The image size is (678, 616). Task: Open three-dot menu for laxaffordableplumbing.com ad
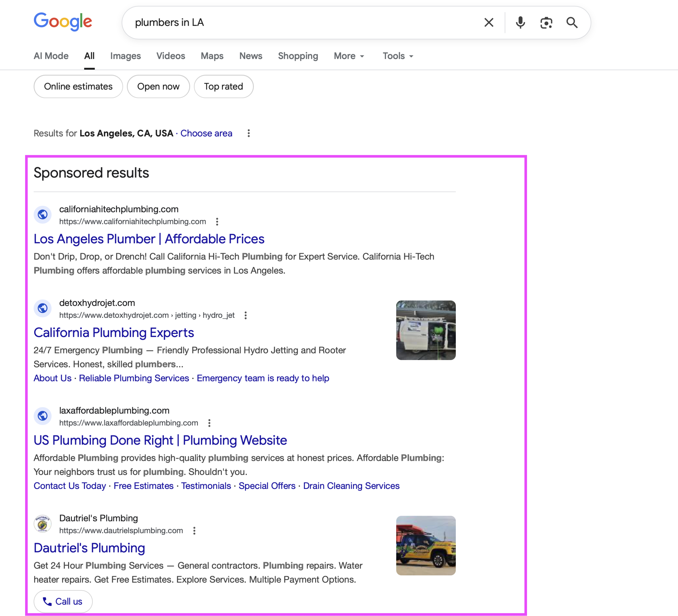pyautogui.click(x=209, y=423)
